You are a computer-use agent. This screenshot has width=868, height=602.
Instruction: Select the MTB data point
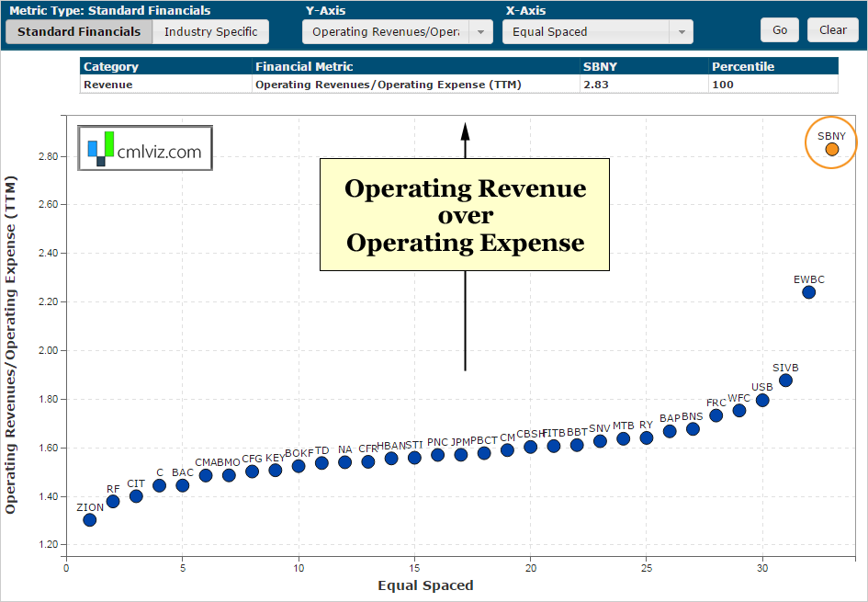click(623, 438)
